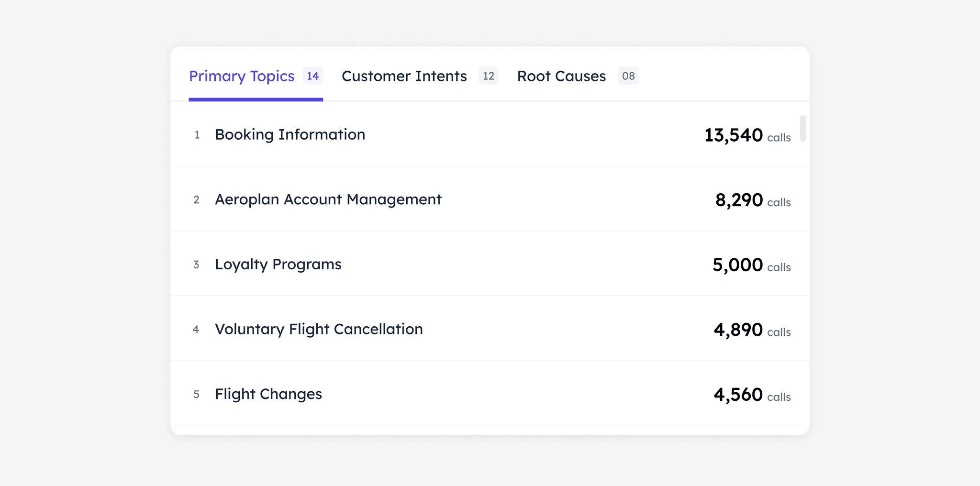Open the Customer Intents tab
This screenshot has width=980, height=486.
coord(404,77)
